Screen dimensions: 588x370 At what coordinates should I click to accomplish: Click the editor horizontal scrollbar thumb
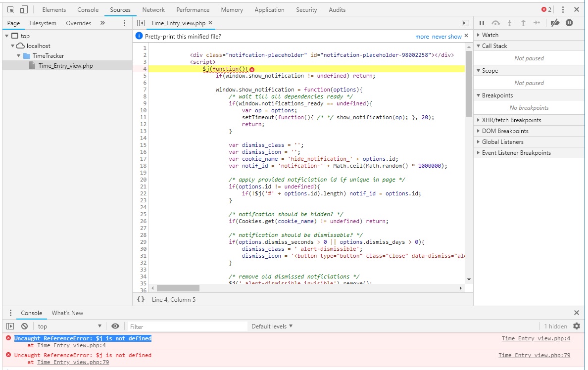178,288
